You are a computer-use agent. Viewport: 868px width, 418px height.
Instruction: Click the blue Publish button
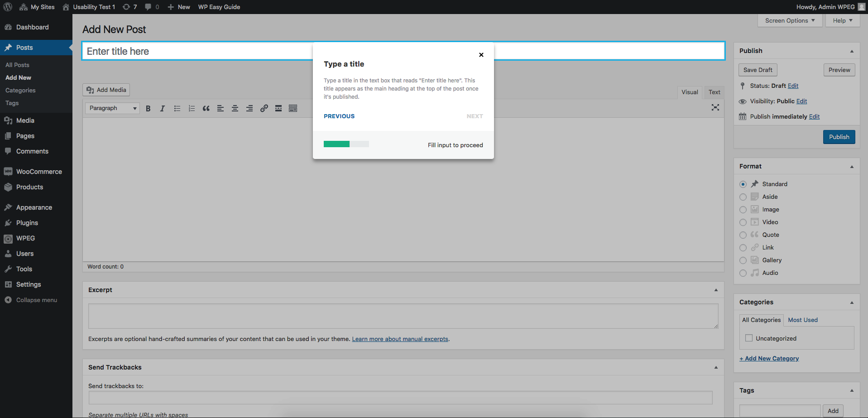point(839,137)
